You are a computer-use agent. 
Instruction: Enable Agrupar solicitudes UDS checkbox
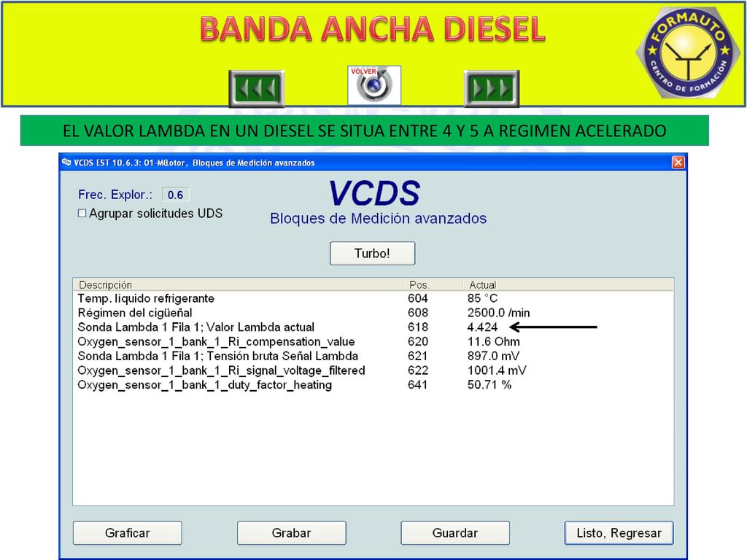coord(82,214)
